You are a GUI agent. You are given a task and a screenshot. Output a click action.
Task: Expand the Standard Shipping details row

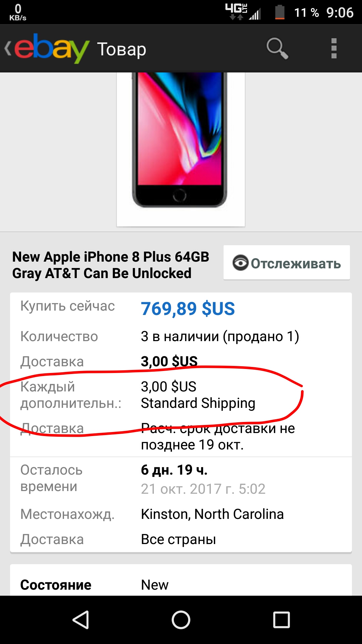(x=181, y=395)
